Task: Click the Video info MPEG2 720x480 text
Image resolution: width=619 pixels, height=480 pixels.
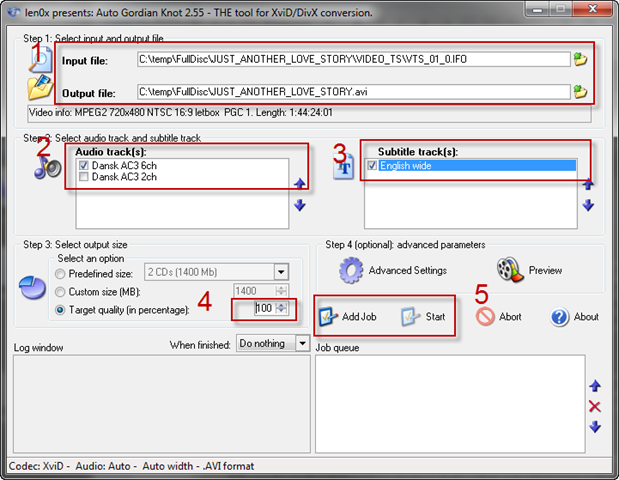Action: pos(180,112)
